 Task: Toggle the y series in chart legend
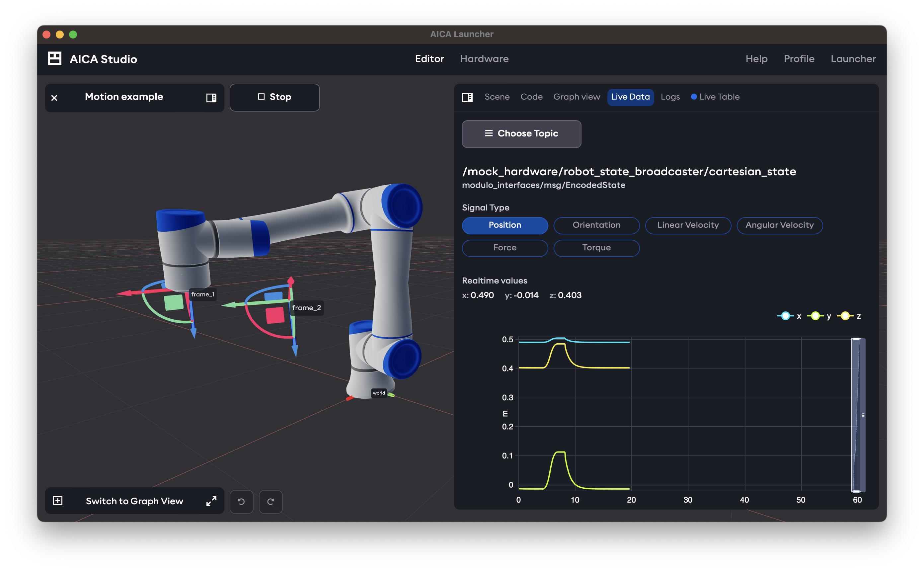coord(819,316)
